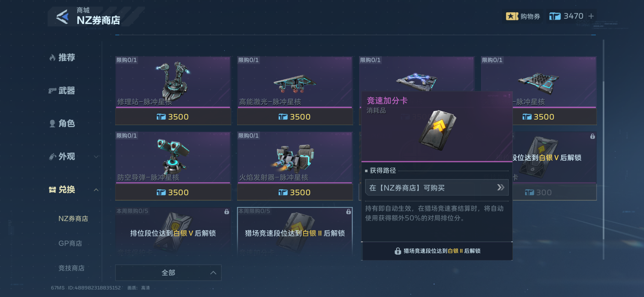Collapse the 兑换 submenu chevron
Viewport: 644px width, 297px height.
tap(96, 190)
